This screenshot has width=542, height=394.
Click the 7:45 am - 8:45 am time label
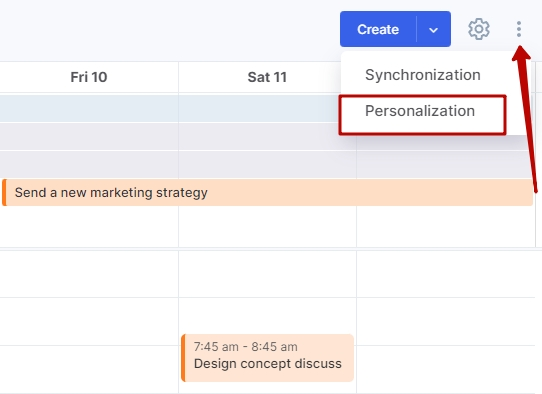point(245,347)
